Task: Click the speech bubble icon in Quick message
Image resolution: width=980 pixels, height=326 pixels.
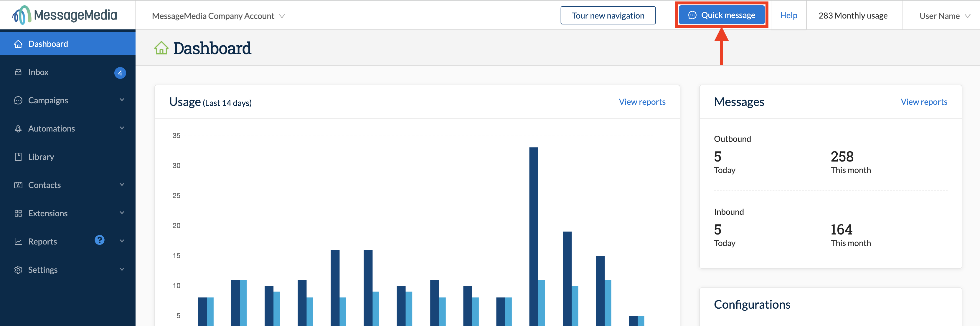Action: coord(692,15)
